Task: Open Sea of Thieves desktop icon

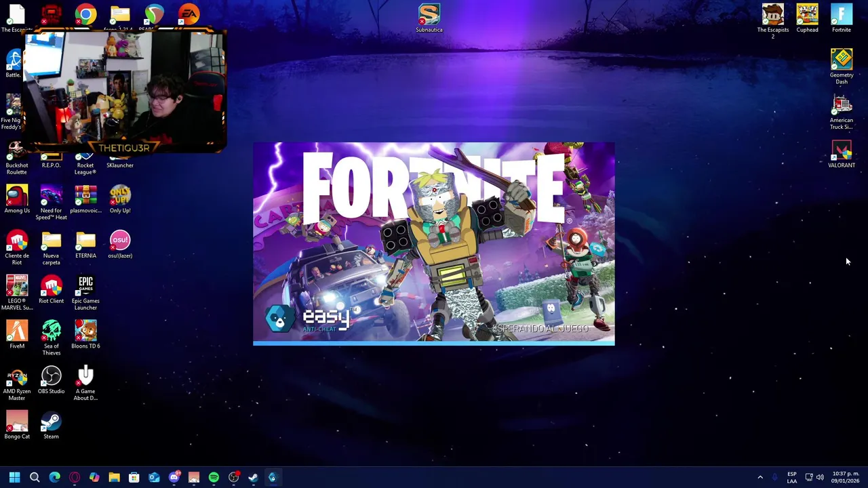Action: pos(51,338)
